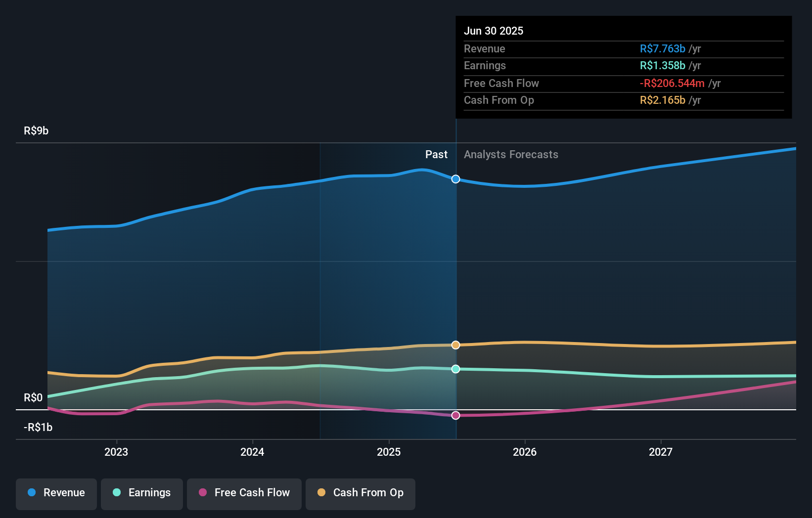Select the 2026 axis label
Viewport: 812px width, 518px height.
click(x=526, y=451)
